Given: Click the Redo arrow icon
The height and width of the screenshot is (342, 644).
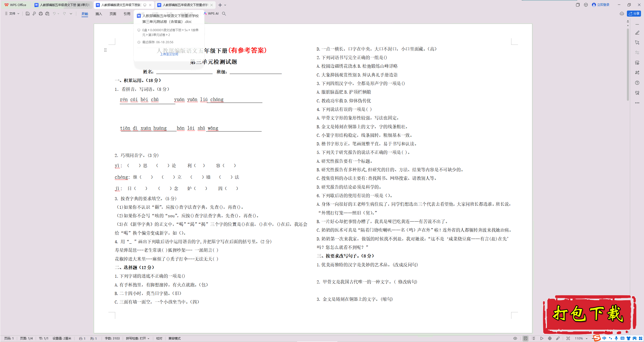Looking at the screenshot, I should point(64,14).
